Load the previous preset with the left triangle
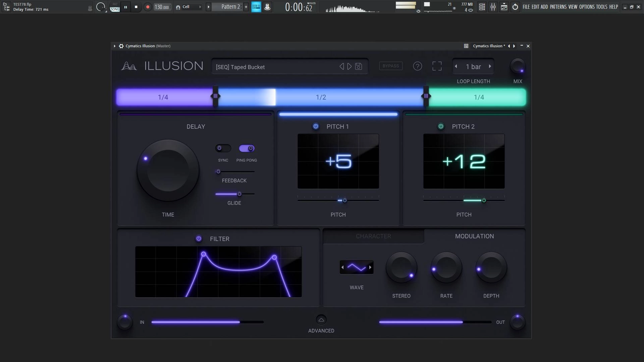644x362 pixels. [341, 66]
